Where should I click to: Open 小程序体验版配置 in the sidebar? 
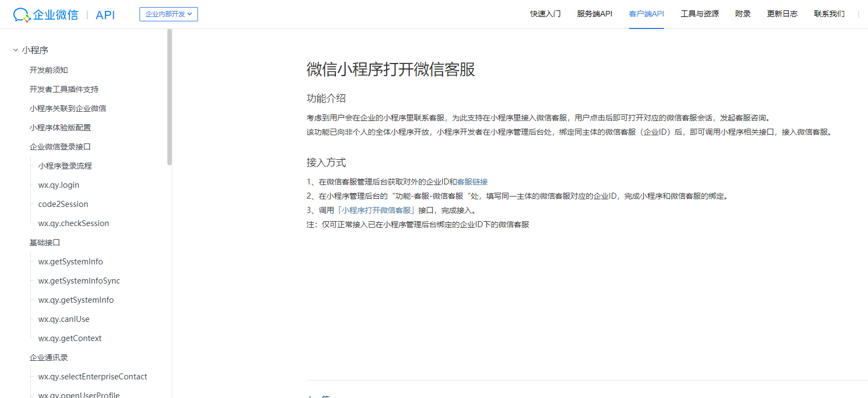pos(60,128)
